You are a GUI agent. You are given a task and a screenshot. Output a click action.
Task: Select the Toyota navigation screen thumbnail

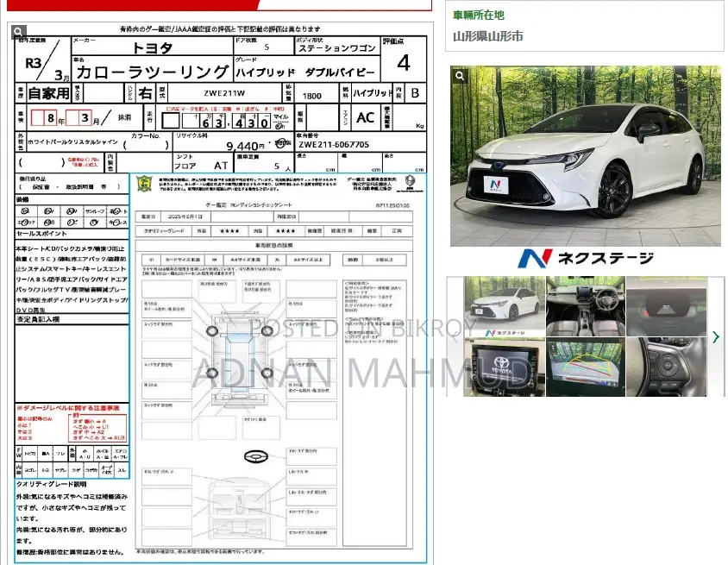click(505, 367)
